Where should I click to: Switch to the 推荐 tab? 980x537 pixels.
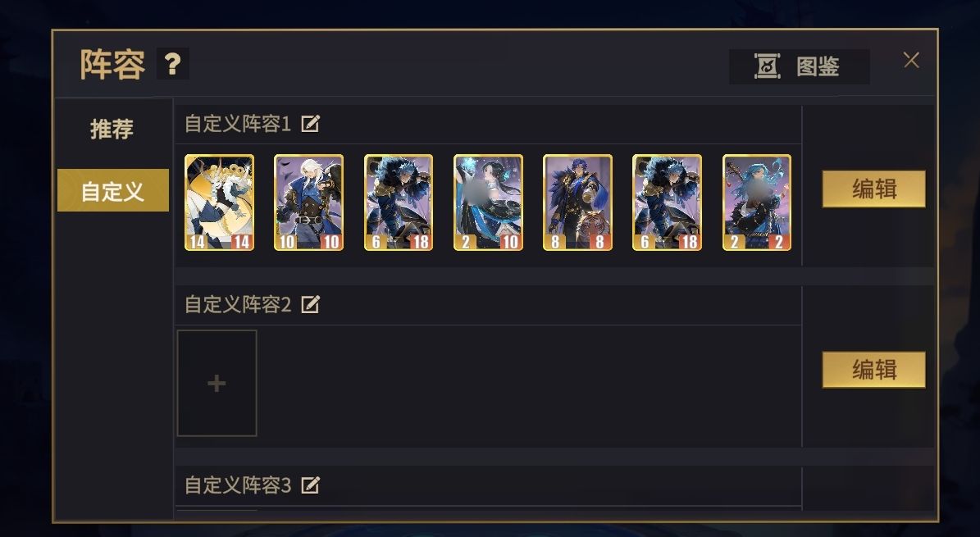[x=112, y=129]
